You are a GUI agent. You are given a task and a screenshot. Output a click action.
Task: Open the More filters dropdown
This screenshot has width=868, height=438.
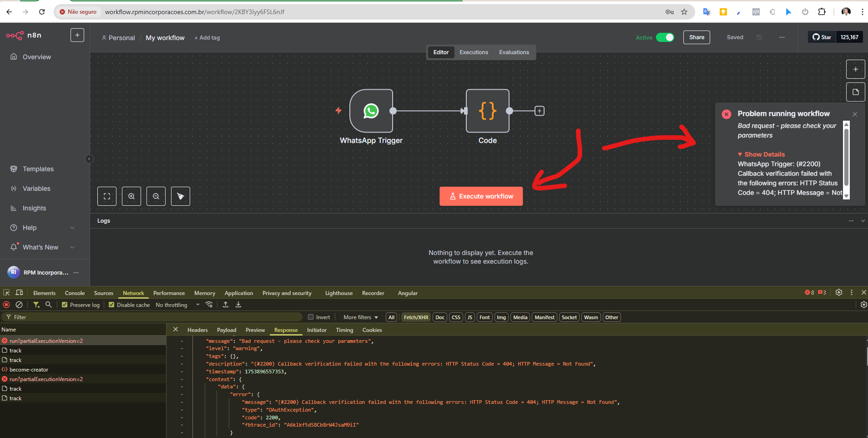[x=361, y=317]
